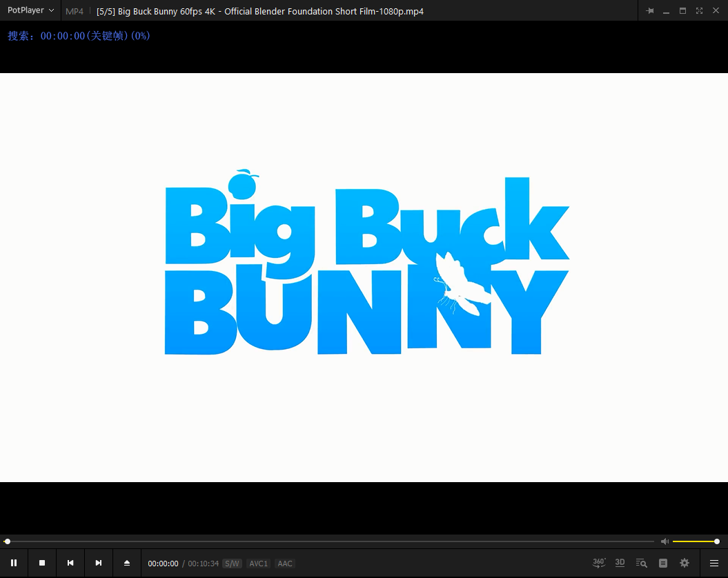
Task: Pause the video playback
Action: [x=14, y=563]
